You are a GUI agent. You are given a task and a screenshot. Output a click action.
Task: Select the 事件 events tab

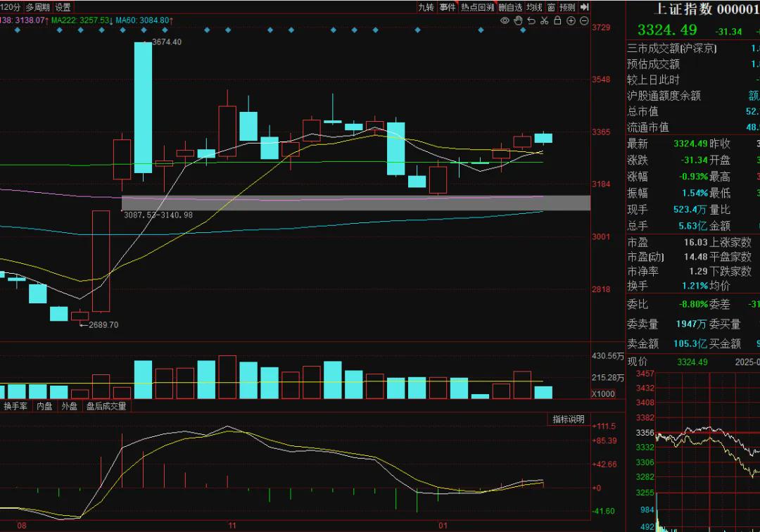[x=448, y=7]
